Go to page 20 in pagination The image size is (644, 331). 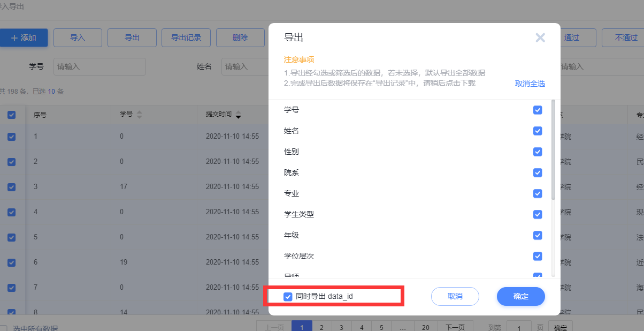pos(425,327)
